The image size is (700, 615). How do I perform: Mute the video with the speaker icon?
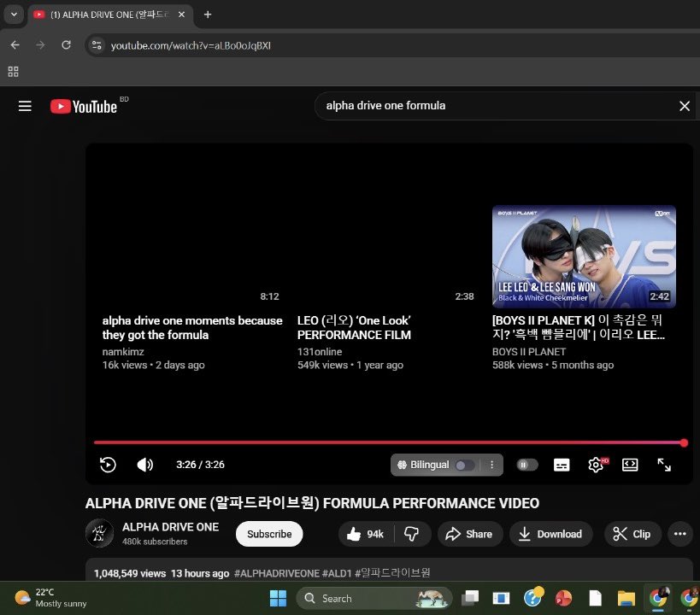click(144, 465)
